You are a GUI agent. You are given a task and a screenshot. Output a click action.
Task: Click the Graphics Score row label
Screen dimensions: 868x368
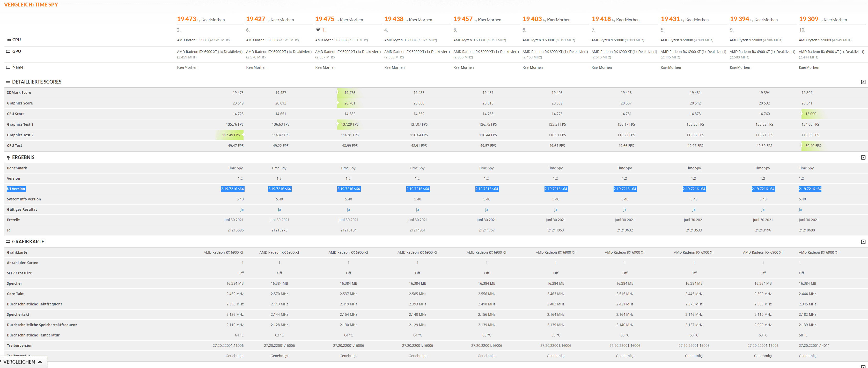click(x=20, y=103)
